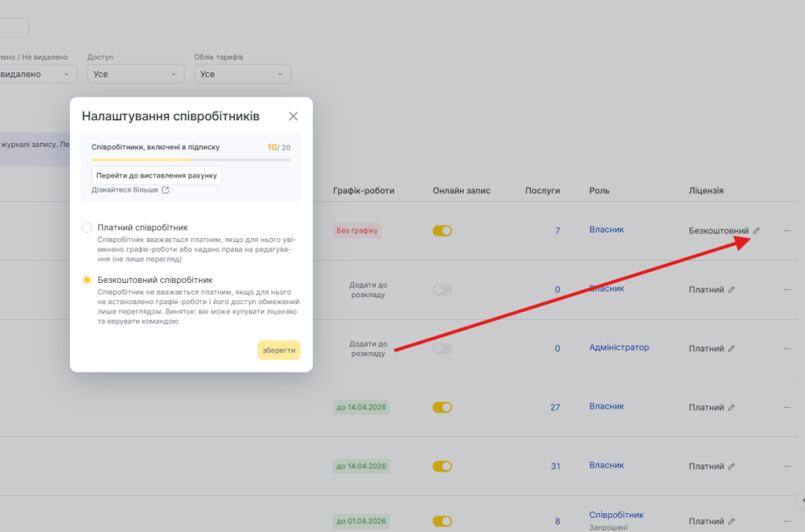805x532 pixels.
Task: Select Платний співробітник radio option
Action: (87, 227)
